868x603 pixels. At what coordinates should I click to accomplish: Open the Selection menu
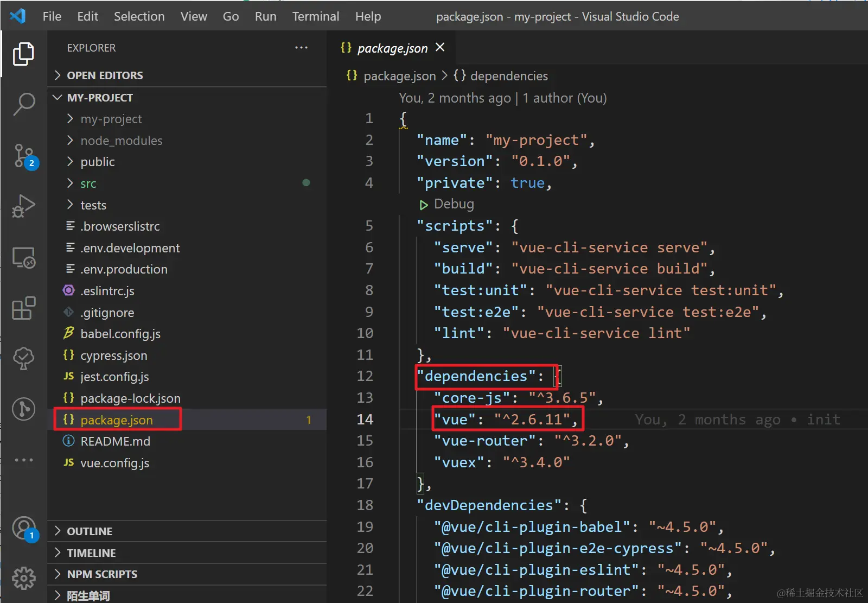(x=139, y=16)
